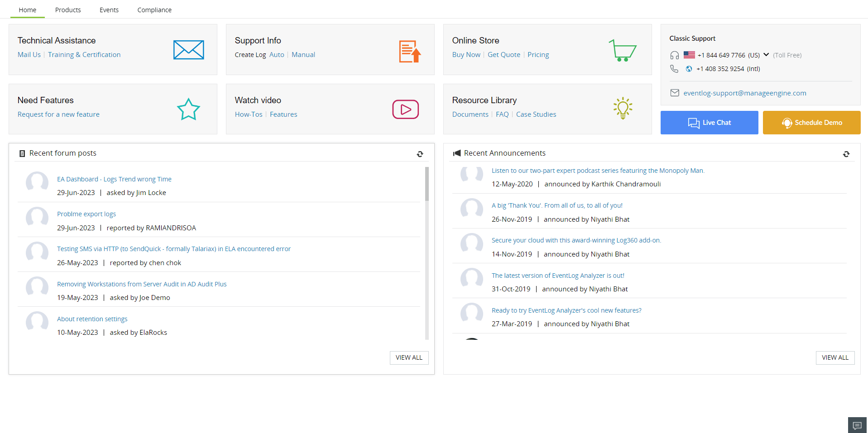Refresh the Recent forum posts panel
The image size is (868, 433).
pyautogui.click(x=420, y=154)
